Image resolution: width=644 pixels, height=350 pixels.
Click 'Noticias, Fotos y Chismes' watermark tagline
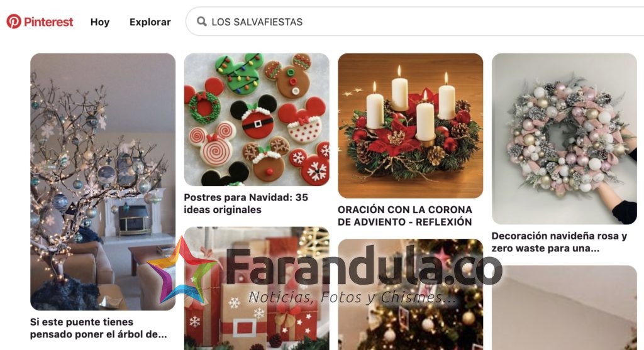coord(352,297)
